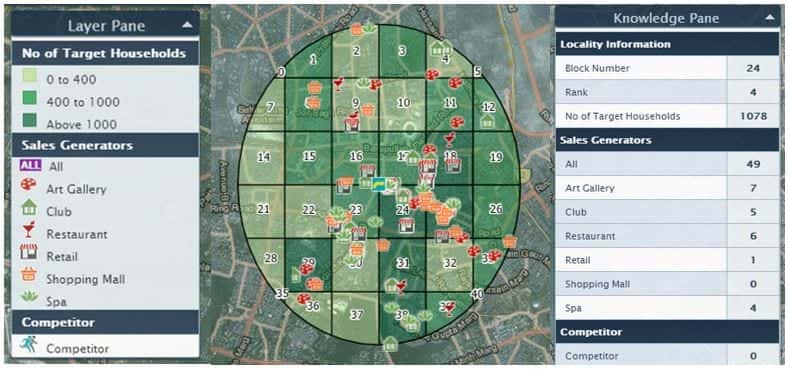Select map block 1
789x370 pixels.
(313, 60)
